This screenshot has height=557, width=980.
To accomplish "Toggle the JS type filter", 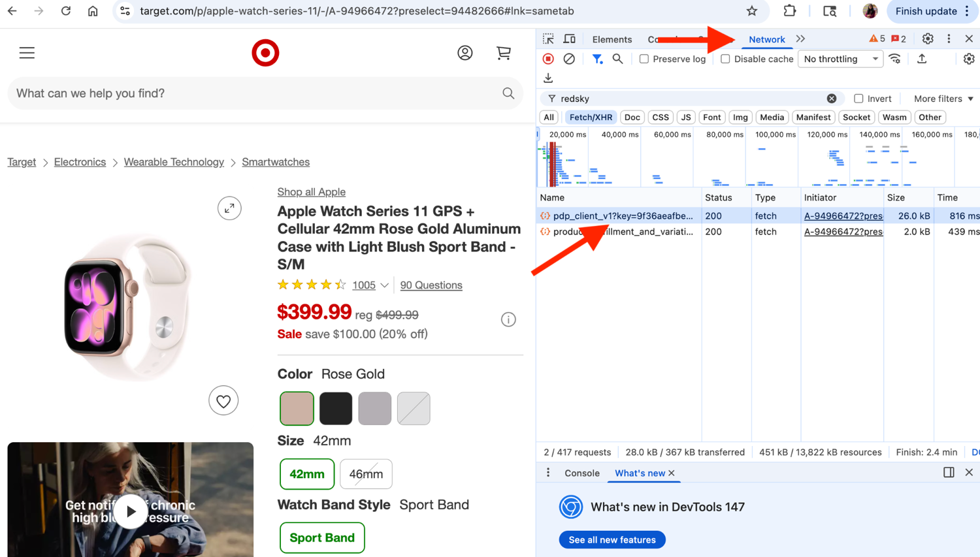I will click(x=685, y=118).
